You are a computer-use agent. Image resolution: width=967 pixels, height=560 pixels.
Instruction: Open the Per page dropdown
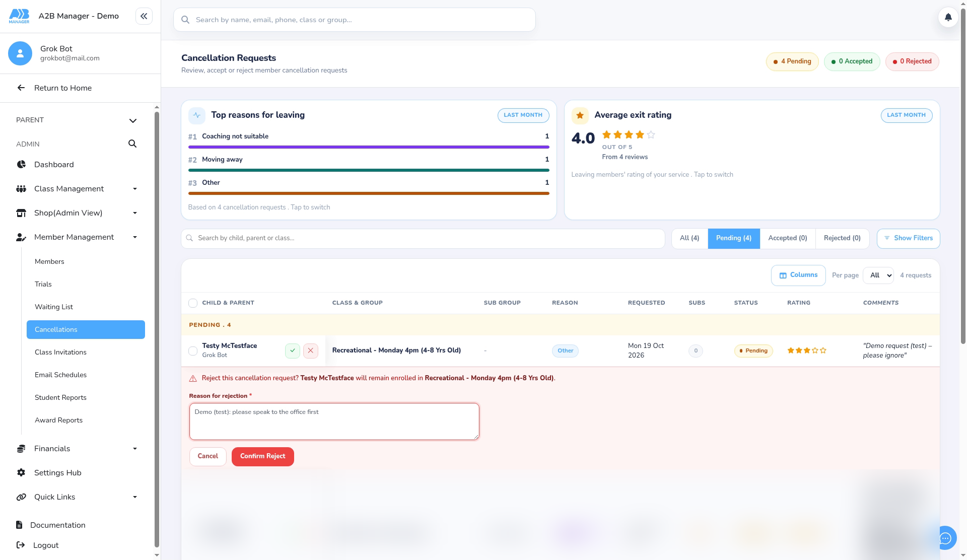(878, 275)
